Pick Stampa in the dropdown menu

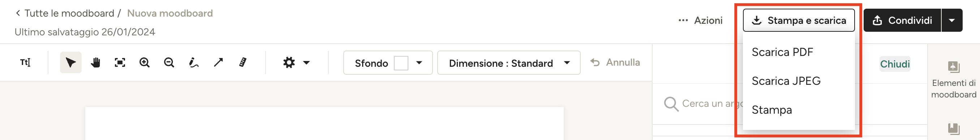click(x=772, y=110)
